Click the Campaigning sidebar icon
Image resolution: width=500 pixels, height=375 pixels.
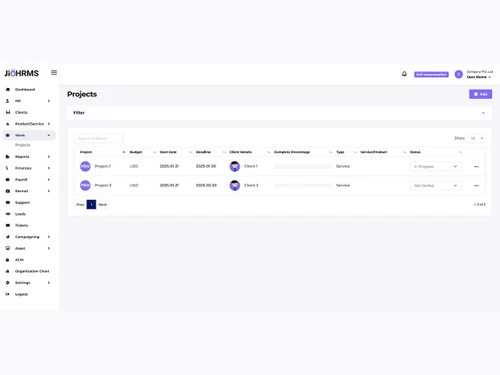[8, 237]
